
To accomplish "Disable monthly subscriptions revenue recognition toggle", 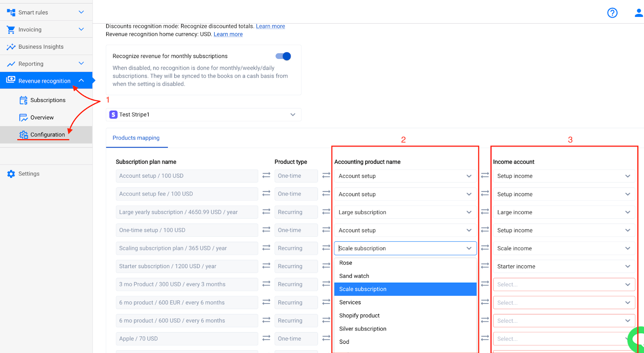I will [x=283, y=56].
